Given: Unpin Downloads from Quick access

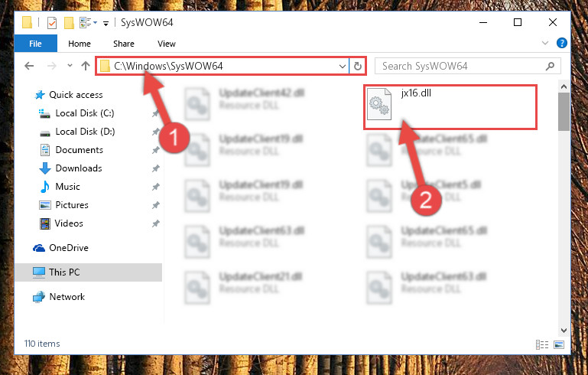Looking at the screenshot, I should point(156,168).
